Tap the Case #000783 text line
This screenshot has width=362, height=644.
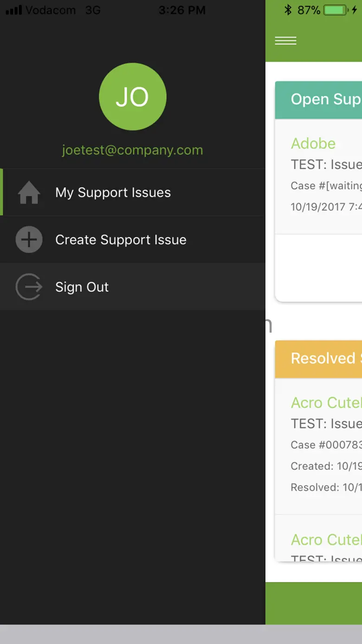click(326, 445)
